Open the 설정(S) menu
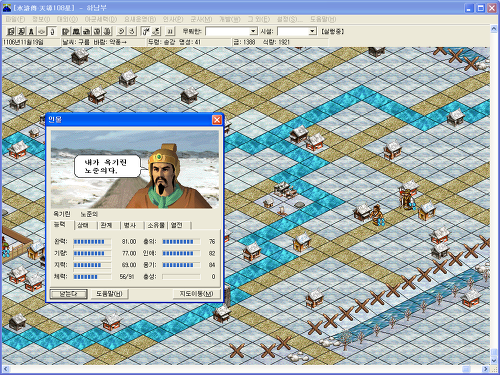 coord(290,19)
